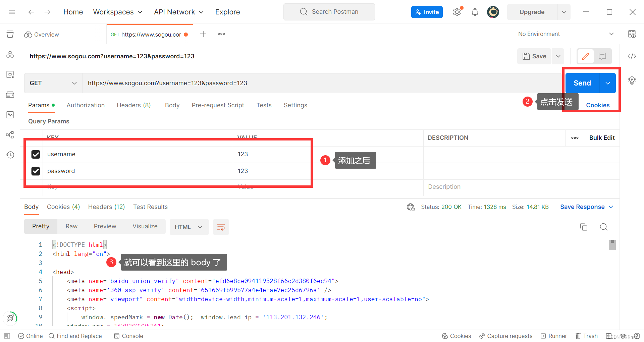This screenshot has height=342, width=644.
Task: Switch to request Headers (8) tab
Action: click(134, 105)
